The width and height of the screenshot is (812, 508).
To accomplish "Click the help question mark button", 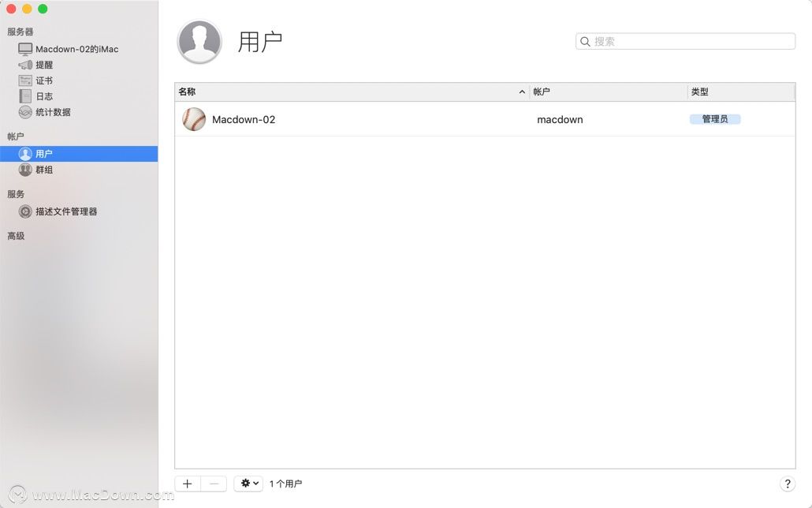I will 787,484.
